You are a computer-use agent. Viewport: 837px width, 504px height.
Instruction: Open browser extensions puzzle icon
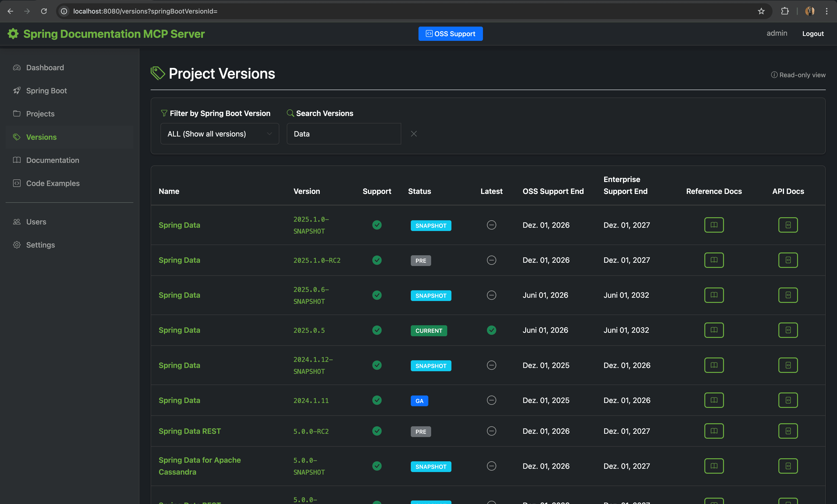pos(785,11)
